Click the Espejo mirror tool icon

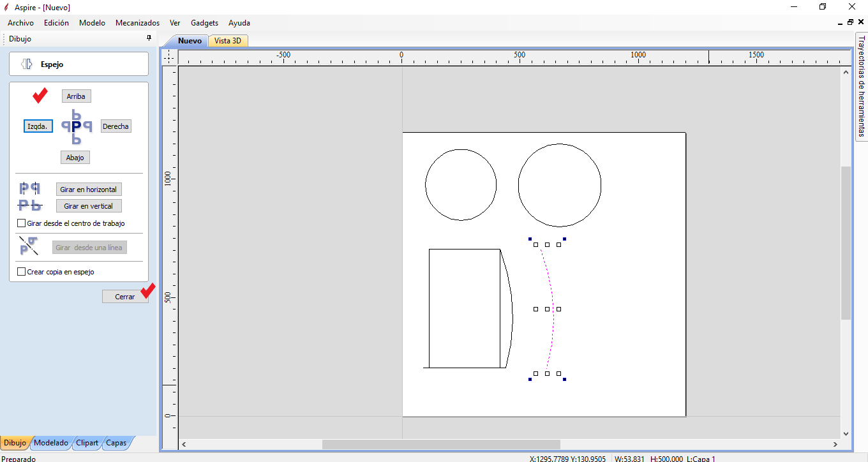click(x=27, y=64)
